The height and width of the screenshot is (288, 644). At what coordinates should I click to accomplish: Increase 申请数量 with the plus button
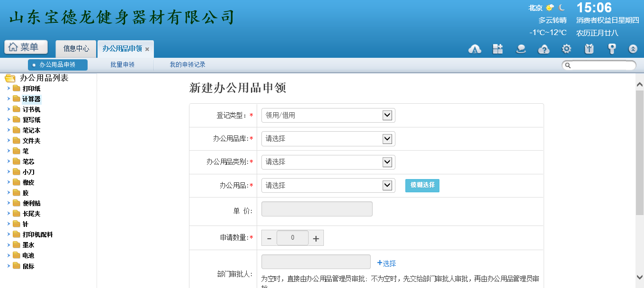[x=316, y=238]
